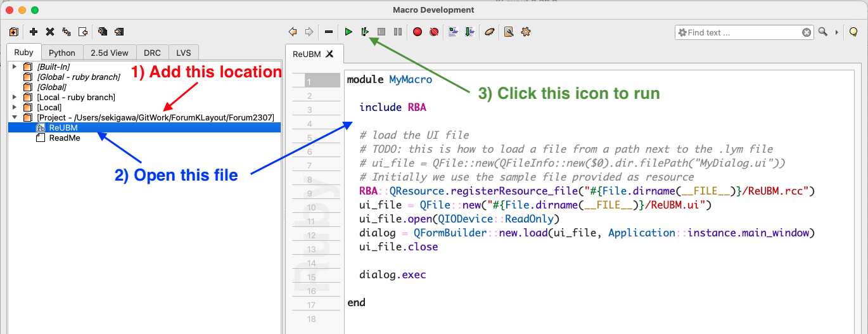Viewport: 868px width, 334px height.
Task: Delete the selected macro with the X icon
Action: [x=50, y=32]
